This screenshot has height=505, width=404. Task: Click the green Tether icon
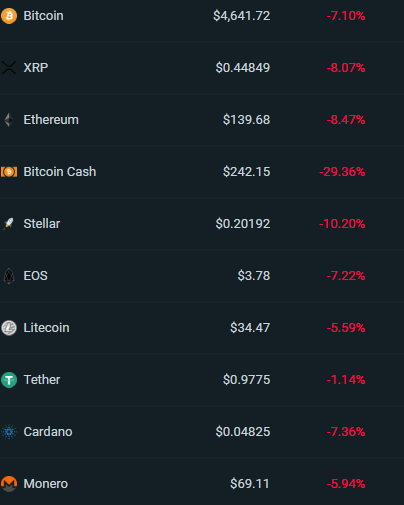[x=9, y=380]
